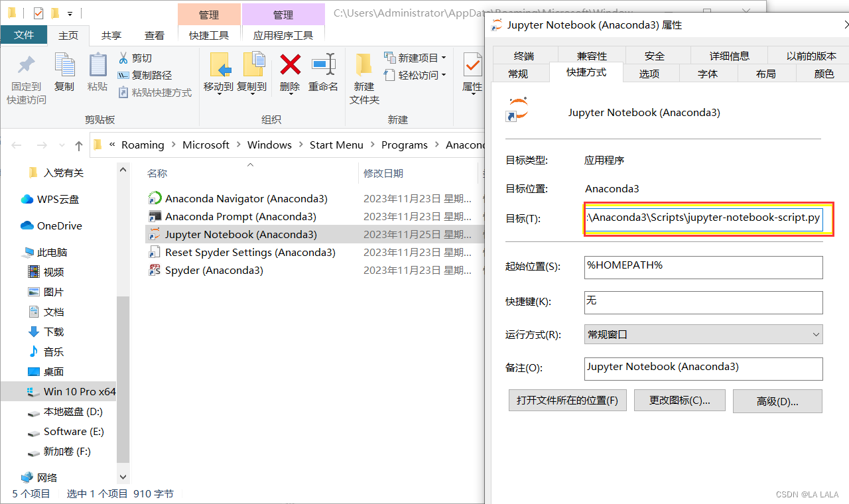Select OneDrive in navigation pane
Image resolution: width=849 pixels, height=504 pixels.
[51, 225]
